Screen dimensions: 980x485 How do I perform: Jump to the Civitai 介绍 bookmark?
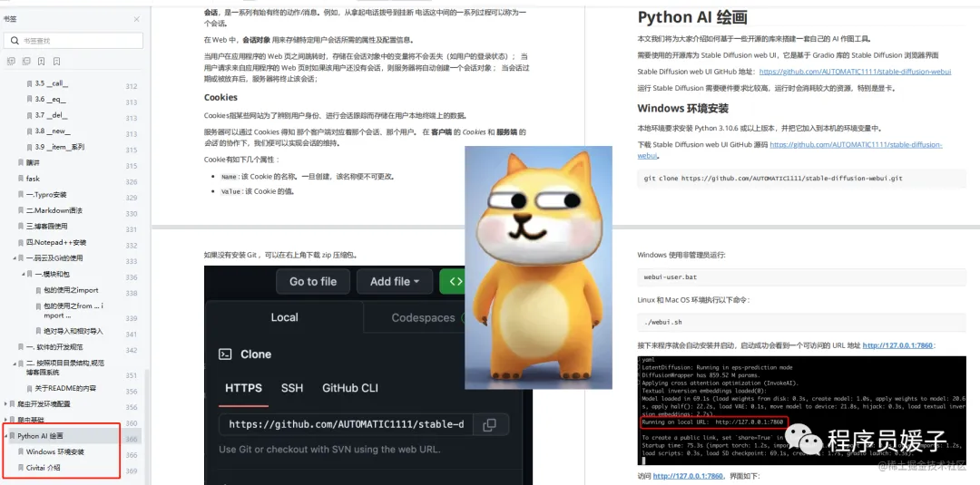click(x=44, y=468)
